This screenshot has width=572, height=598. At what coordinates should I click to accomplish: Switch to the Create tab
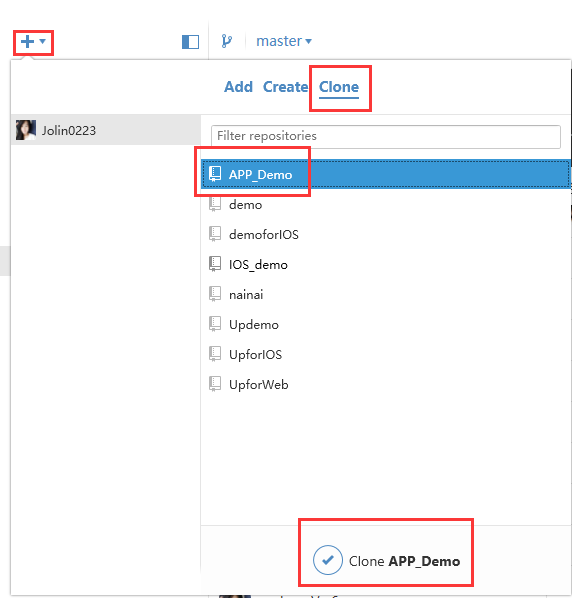coord(285,87)
